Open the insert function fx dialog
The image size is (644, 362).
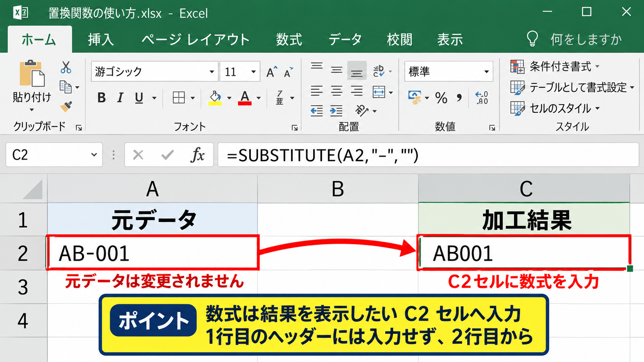(x=198, y=155)
